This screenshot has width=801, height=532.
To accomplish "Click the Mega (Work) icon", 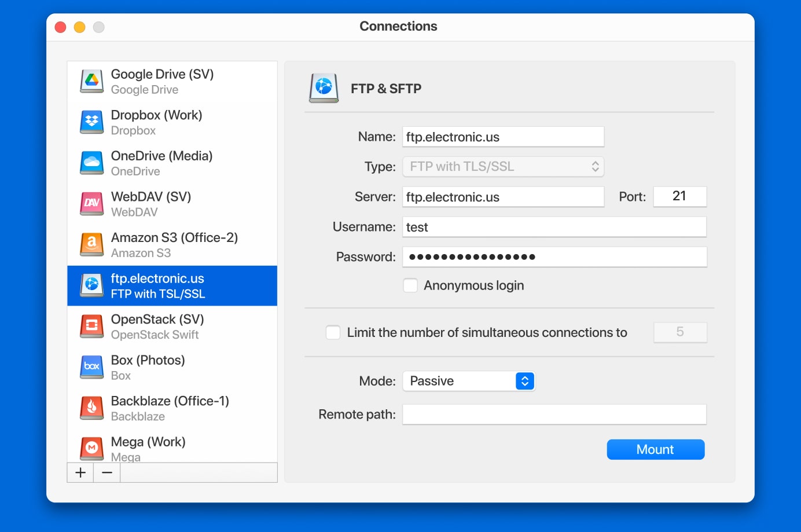I will tap(91, 448).
